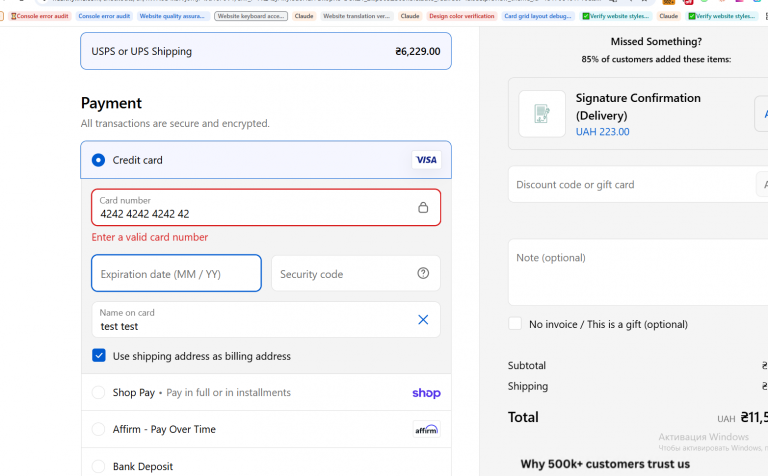The width and height of the screenshot is (768, 476).
Task: Click the Note (optional) text area
Action: [638, 272]
